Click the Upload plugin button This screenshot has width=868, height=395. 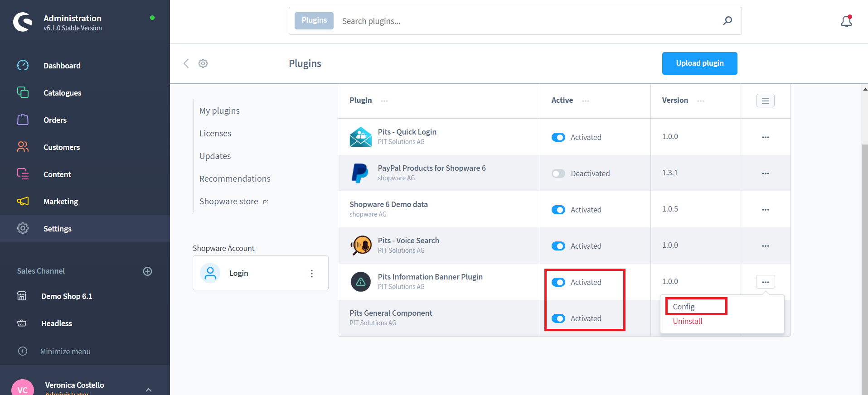click(699, 63)
